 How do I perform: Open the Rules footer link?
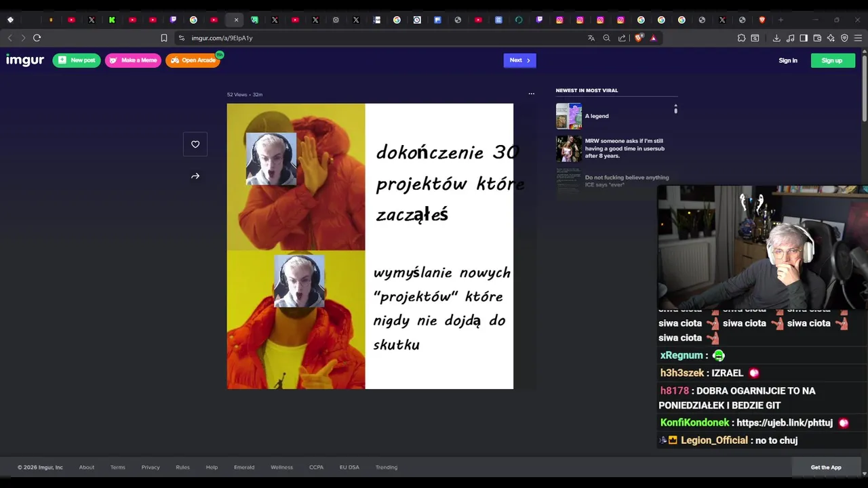tap(182, 467)
